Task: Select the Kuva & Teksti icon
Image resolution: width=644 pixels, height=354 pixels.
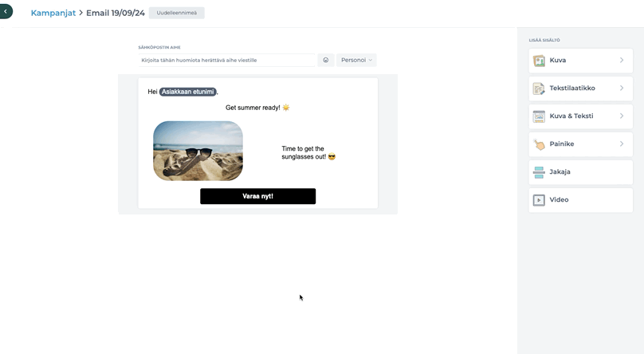Action: click(539, 116)
